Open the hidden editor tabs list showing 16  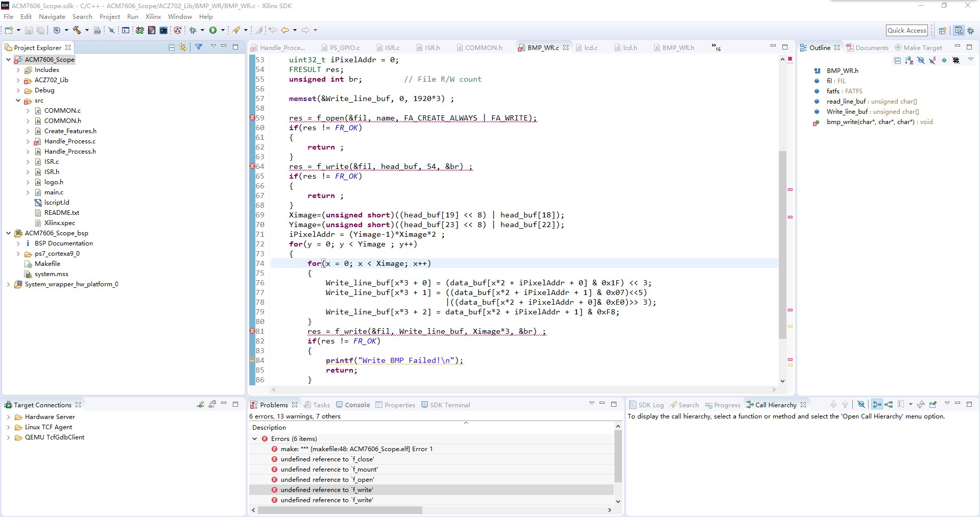point(716,47)
